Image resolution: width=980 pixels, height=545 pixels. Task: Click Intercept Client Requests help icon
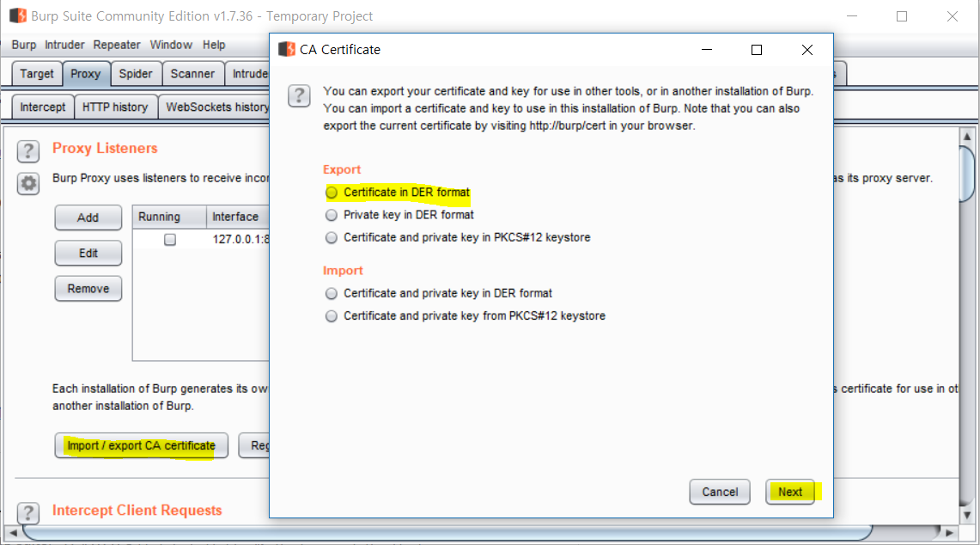(28, 513)
